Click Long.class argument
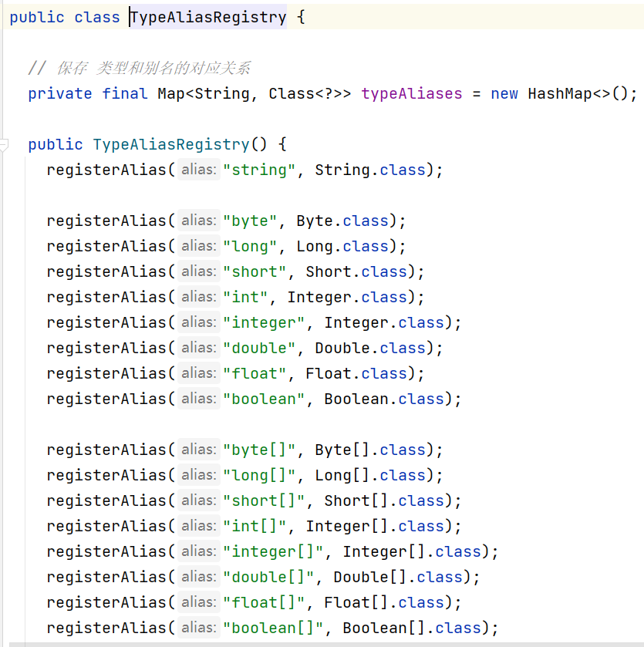 342,246
